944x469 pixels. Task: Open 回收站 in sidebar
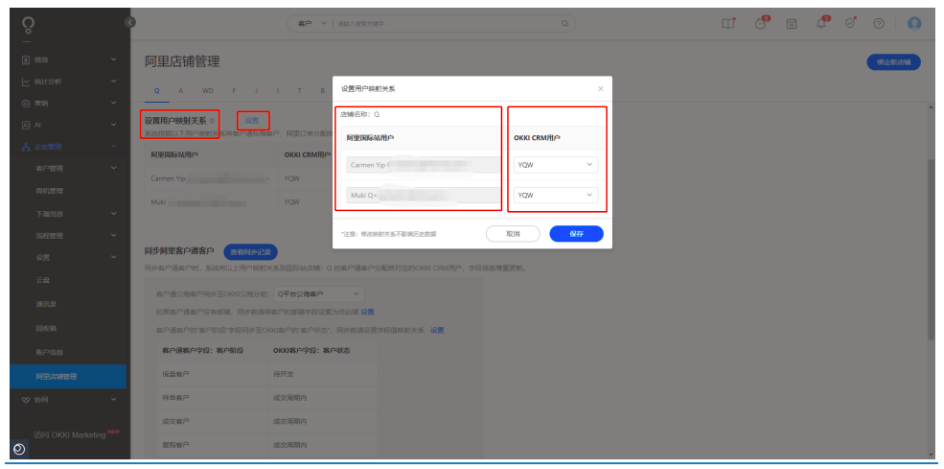pyautogui.click(x=46, y=328)
